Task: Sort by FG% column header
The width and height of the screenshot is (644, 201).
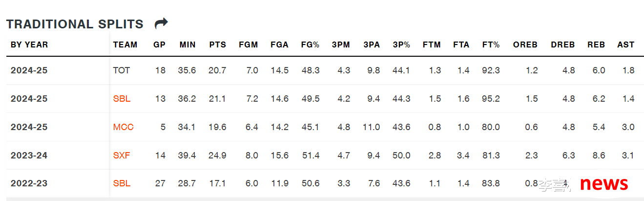Action: click(x=310, y=45)
